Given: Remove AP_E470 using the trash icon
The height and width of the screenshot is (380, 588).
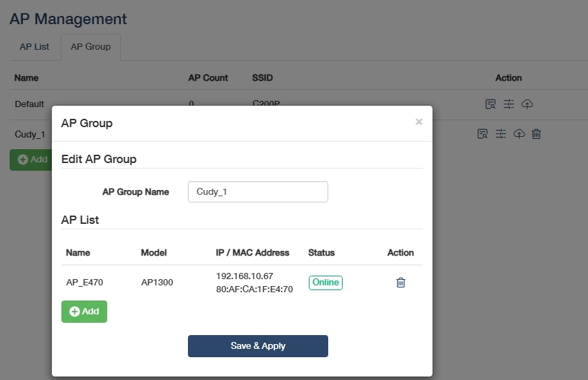Looking at the screenshot, I should tap(401, 283).
